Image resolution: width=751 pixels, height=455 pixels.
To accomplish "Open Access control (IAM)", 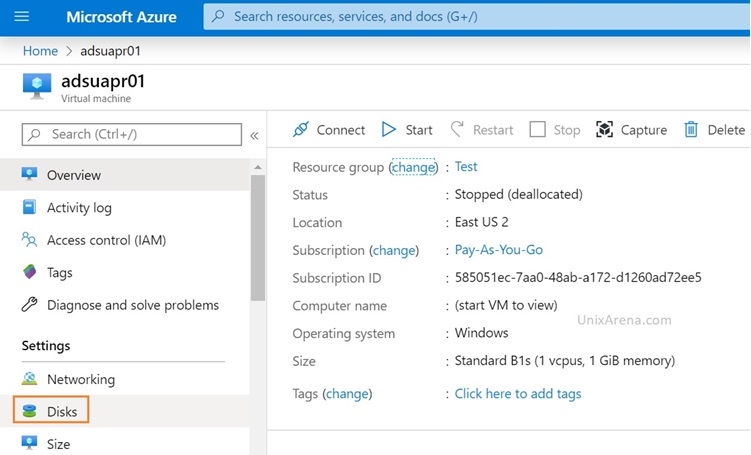I will [x=125, y=240].
